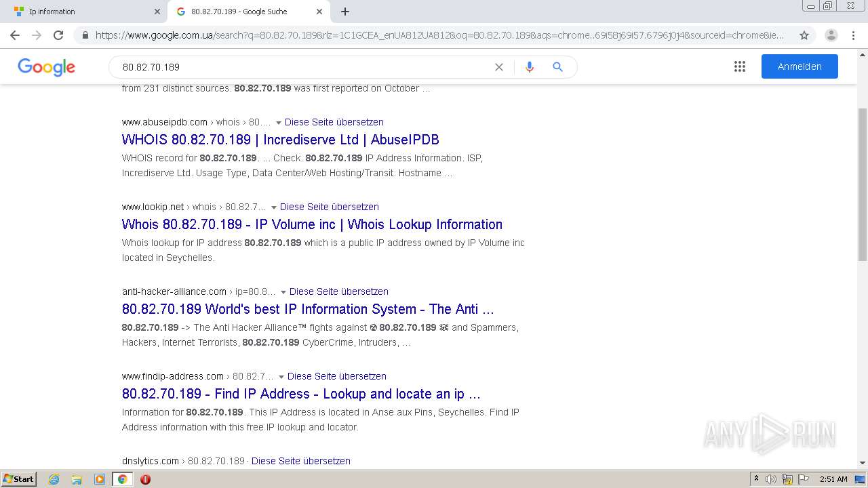
Task: Open the Google apps grid
Action: tap(740, 66)
